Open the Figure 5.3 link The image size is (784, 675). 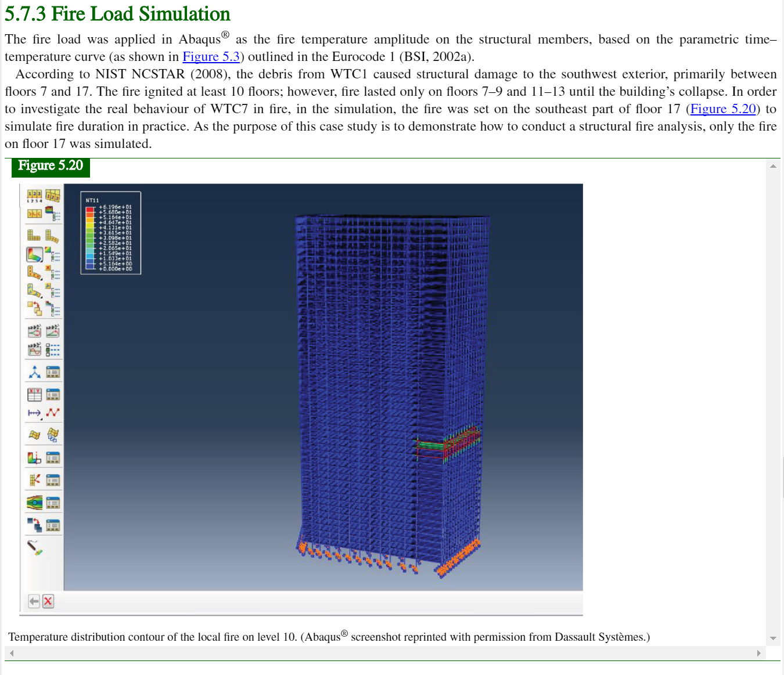[x=211, y=57]
